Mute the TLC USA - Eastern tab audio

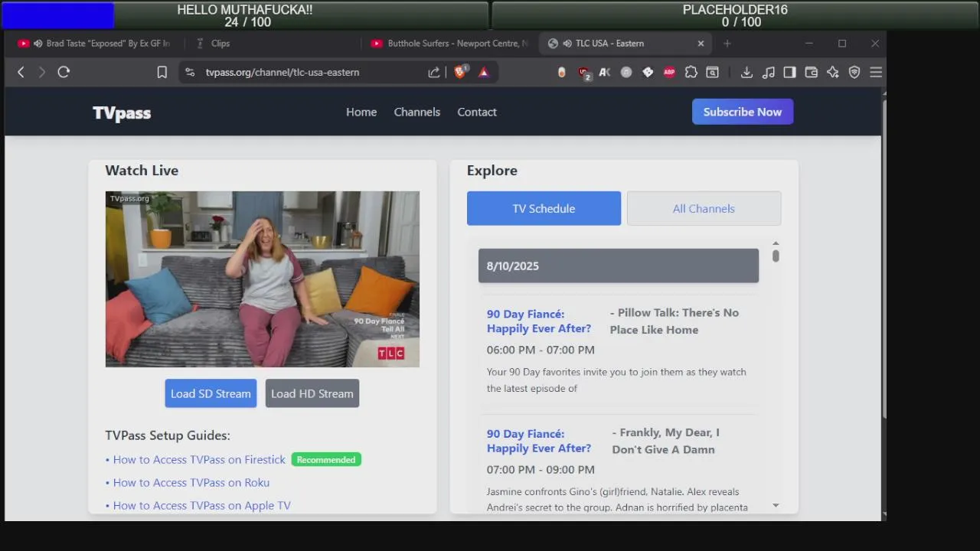[x=567, y=44]
